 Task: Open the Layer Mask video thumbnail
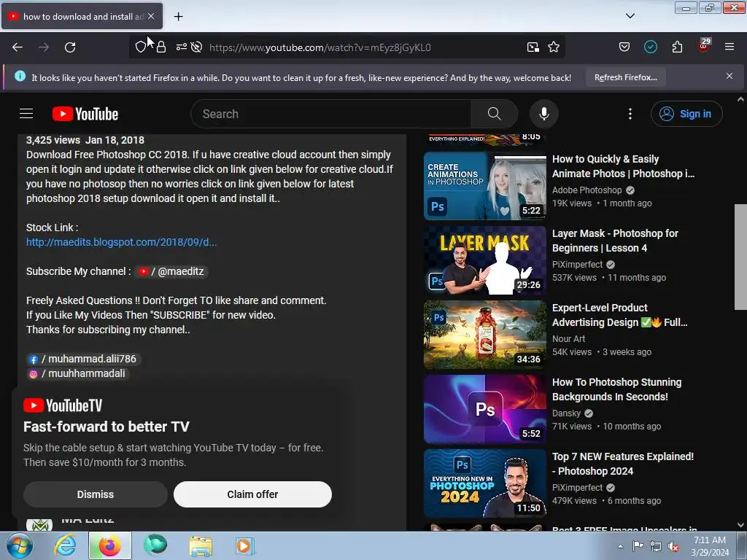click(x=485, y=260)
